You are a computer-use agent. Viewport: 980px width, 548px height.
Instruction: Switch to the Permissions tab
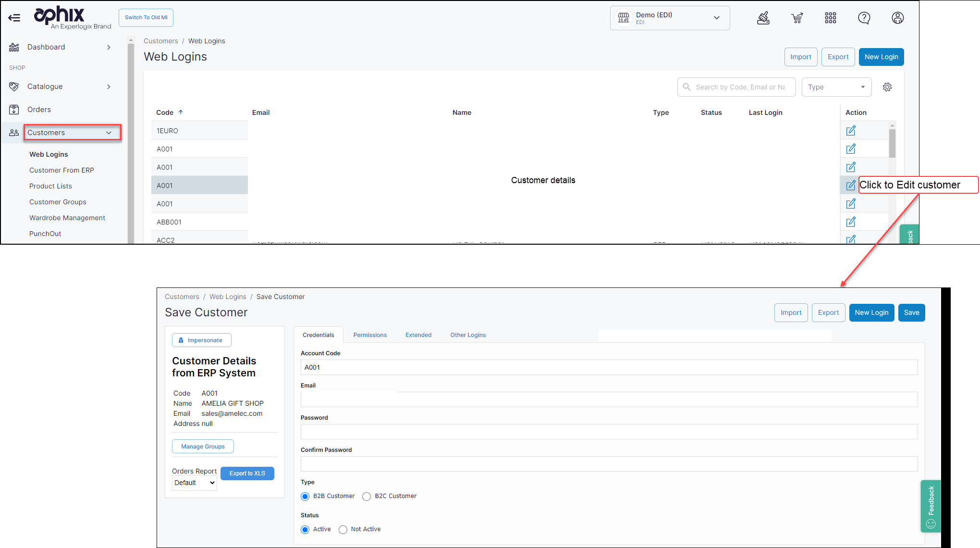pyautogui.click(x=370, y=335)
